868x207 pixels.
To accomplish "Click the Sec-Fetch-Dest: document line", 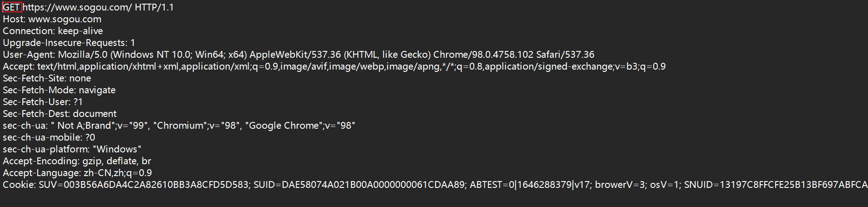I will [x=60, y=114].
